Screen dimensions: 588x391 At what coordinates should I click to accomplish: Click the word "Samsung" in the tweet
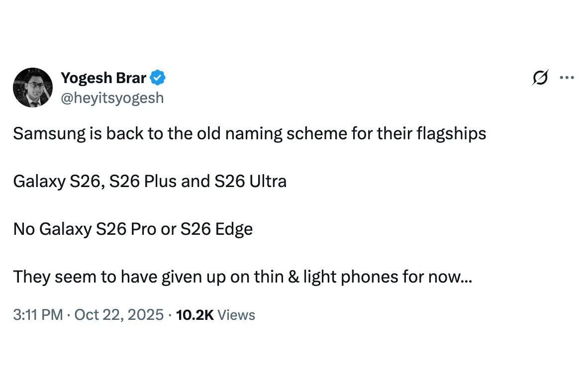point(43,134)
